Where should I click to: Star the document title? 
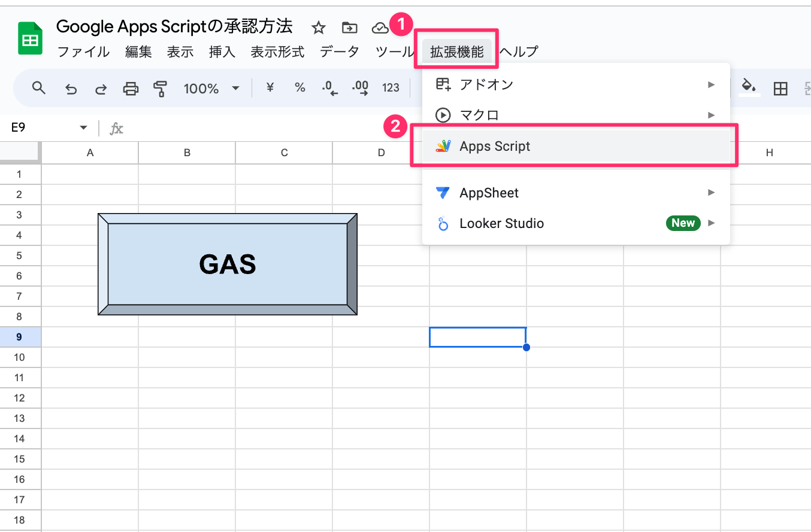[319, 28]
